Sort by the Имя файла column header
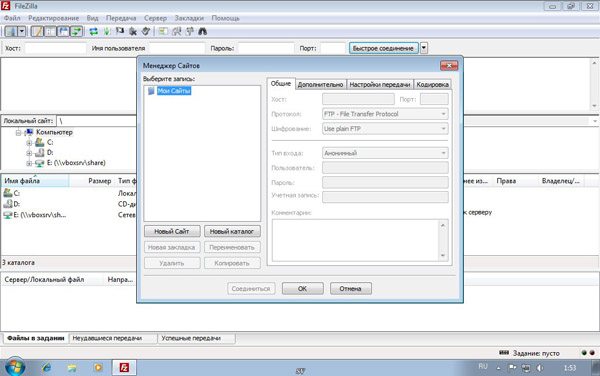Screen dimensions: 600x376 click(x=35, y=181)
